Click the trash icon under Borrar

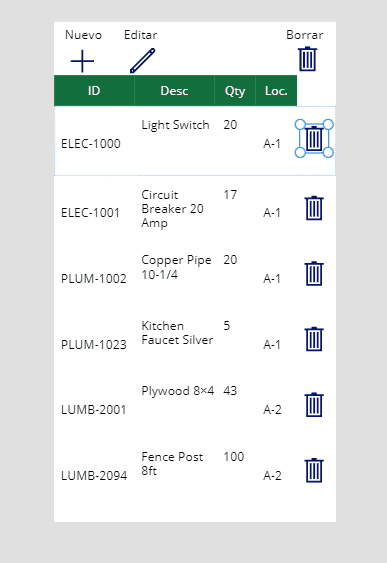[308, 59]
